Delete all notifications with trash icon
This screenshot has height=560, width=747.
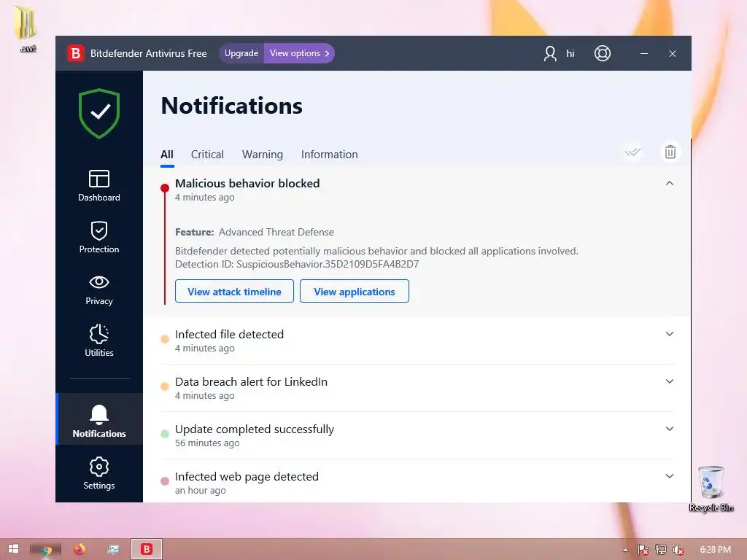click(x=670, y=152)
